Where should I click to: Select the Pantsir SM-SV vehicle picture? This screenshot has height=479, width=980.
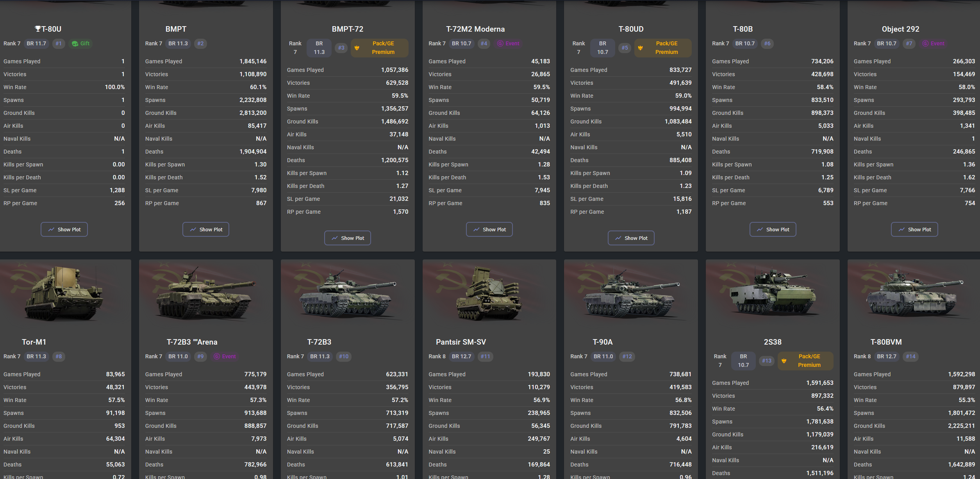[x=489, y=293]
